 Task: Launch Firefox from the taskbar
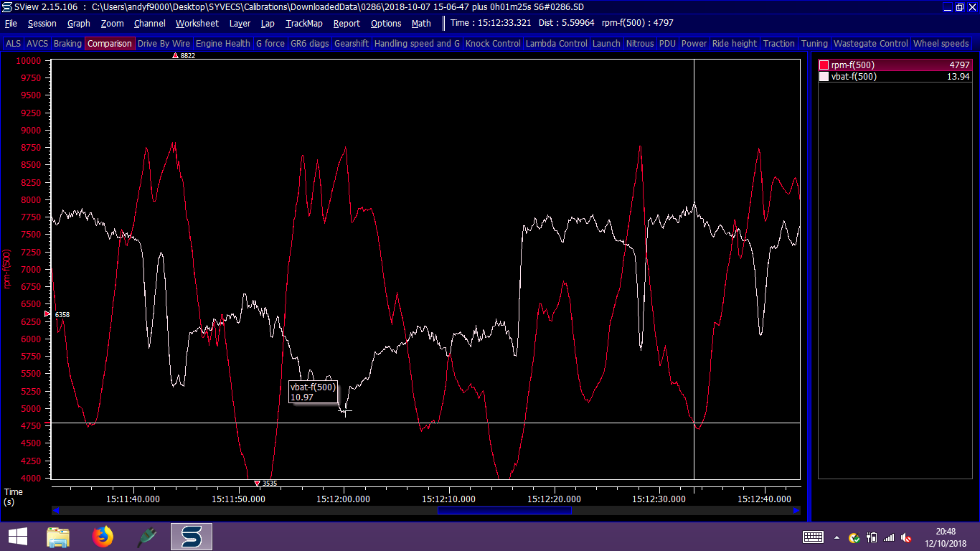(x=103, y=537)
